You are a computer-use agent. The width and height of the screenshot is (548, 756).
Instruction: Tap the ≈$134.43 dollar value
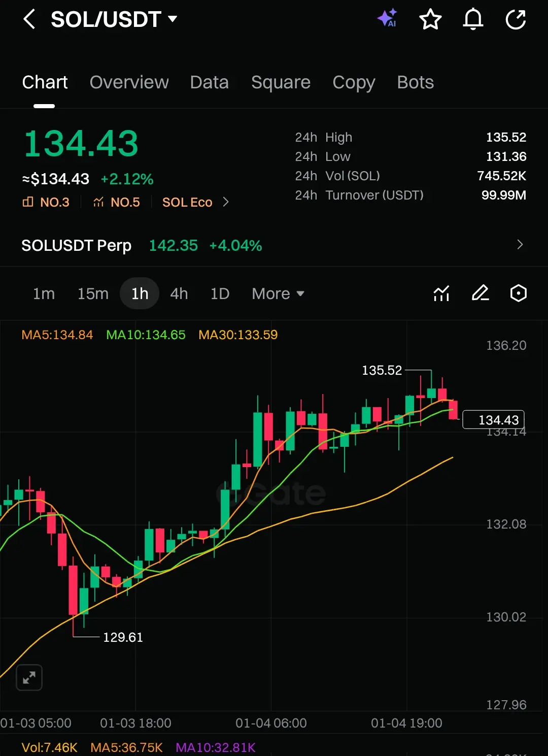56,179
